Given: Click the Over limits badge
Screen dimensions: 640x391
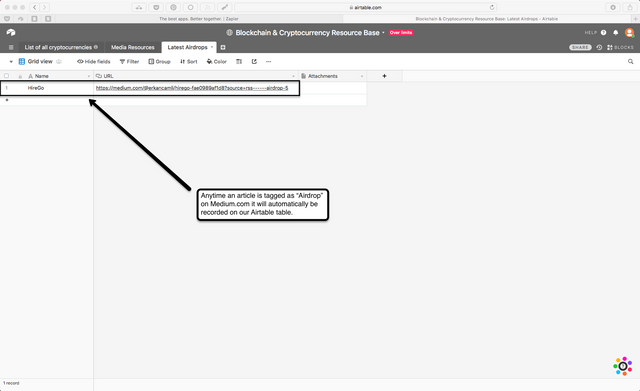Looking at the screenshot, I should pos(401,33).
